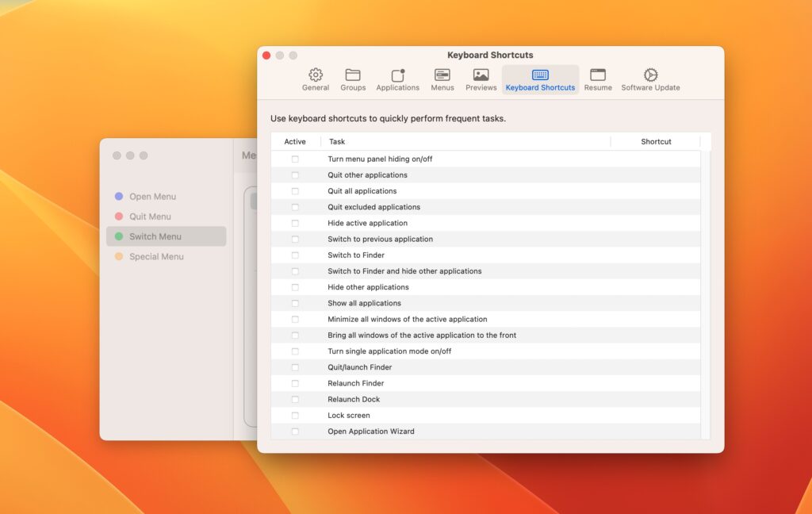Switch to the Applications pane
The height and width of the screenshot is (514, 812).
pos(397,78)
